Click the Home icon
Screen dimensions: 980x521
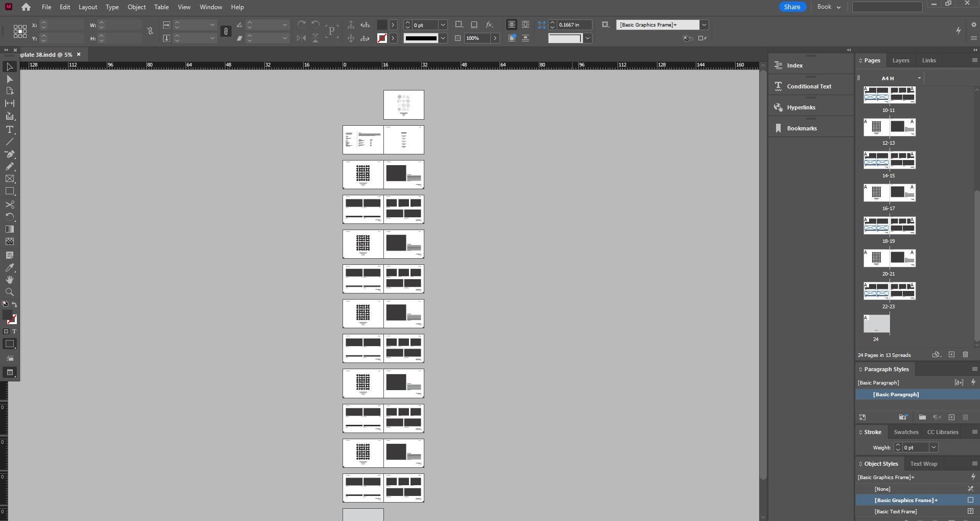(x=26, y=7)
